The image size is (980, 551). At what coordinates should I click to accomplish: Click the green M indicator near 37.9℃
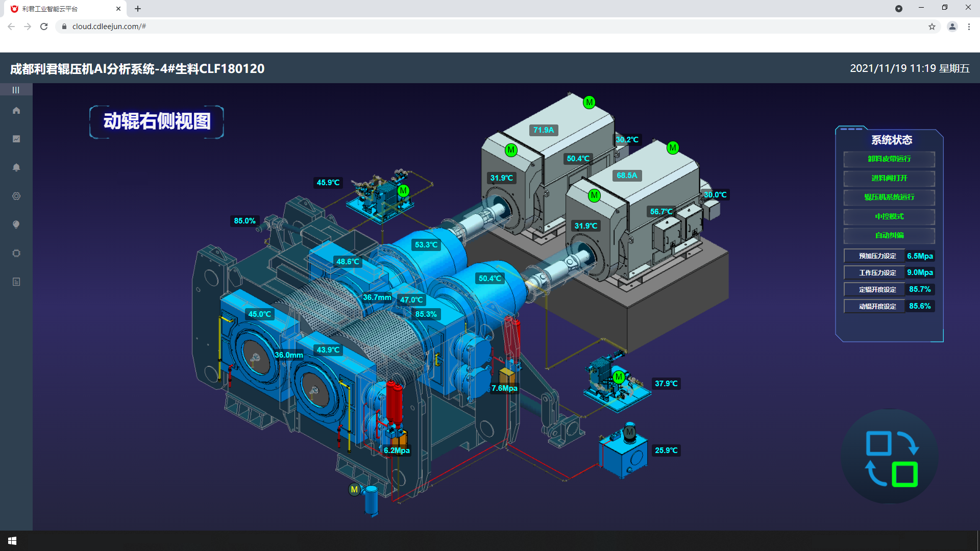click(619, 377)
